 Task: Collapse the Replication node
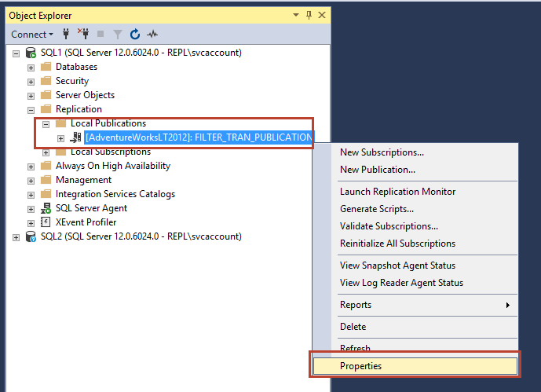tap(31, 110)
